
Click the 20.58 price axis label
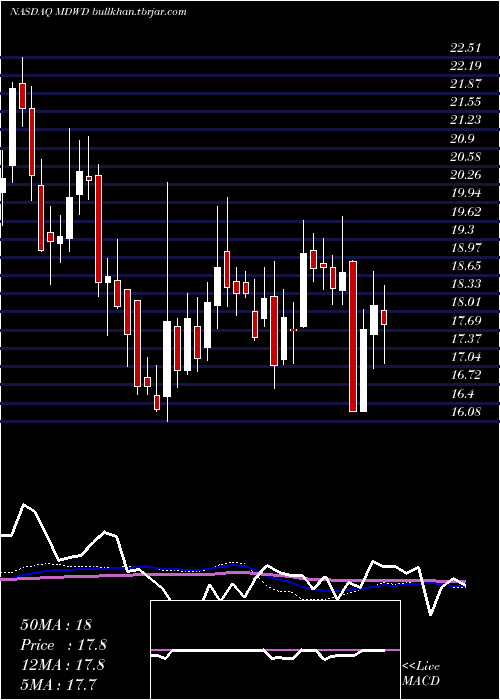[466, 157]
